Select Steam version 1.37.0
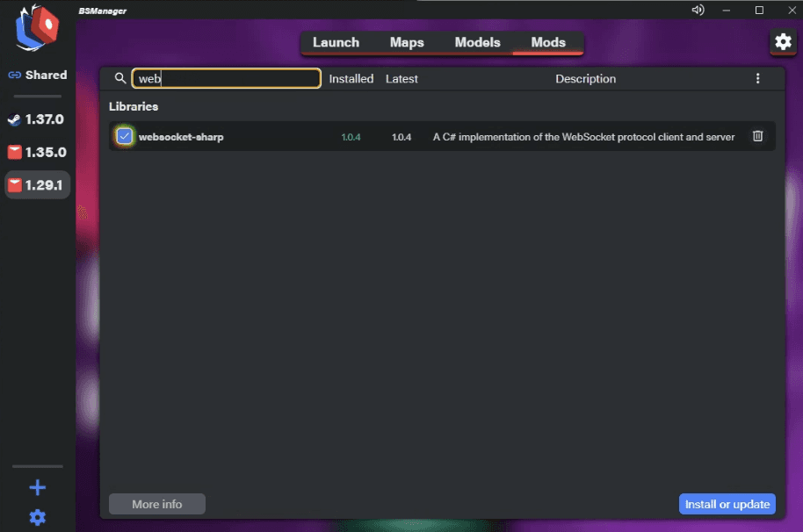Image resolution: width=803 pixels, height=532 pixels. (x=37, y=119)
